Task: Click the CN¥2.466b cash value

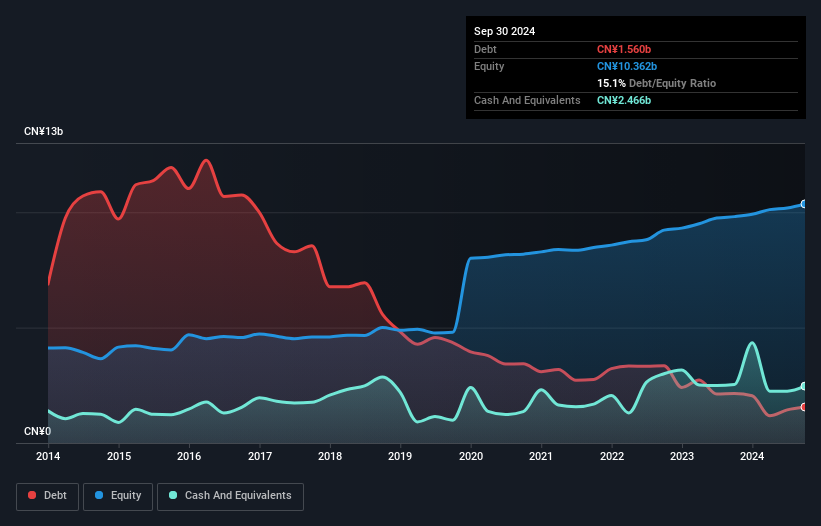Action: point(624,100)
